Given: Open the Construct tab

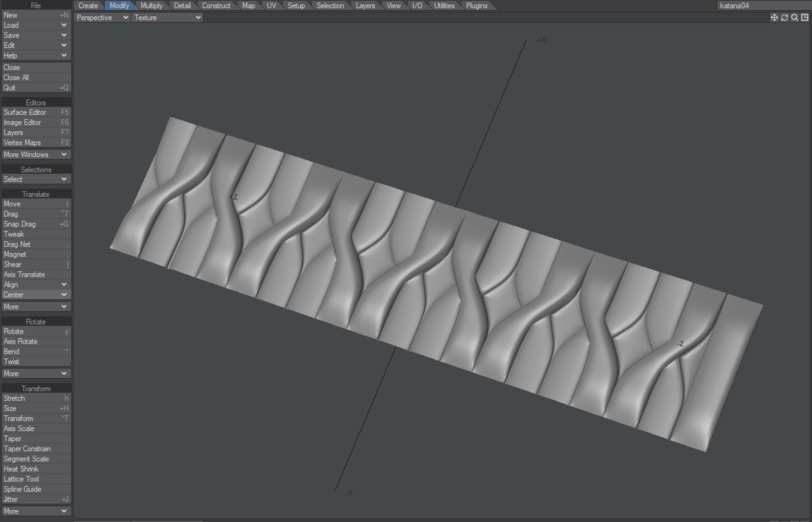Looking at the screenshot, I should point(217,5).
